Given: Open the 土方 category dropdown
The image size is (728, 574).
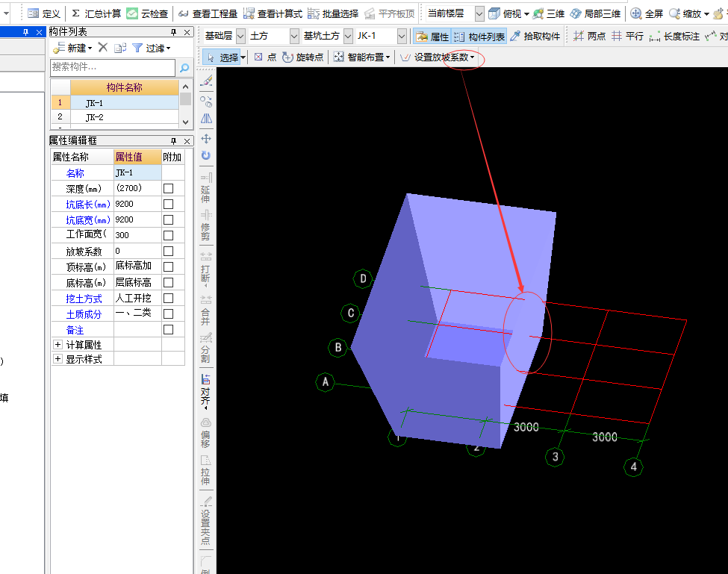Looking at the screenshot, I should (x=294, y=36).
